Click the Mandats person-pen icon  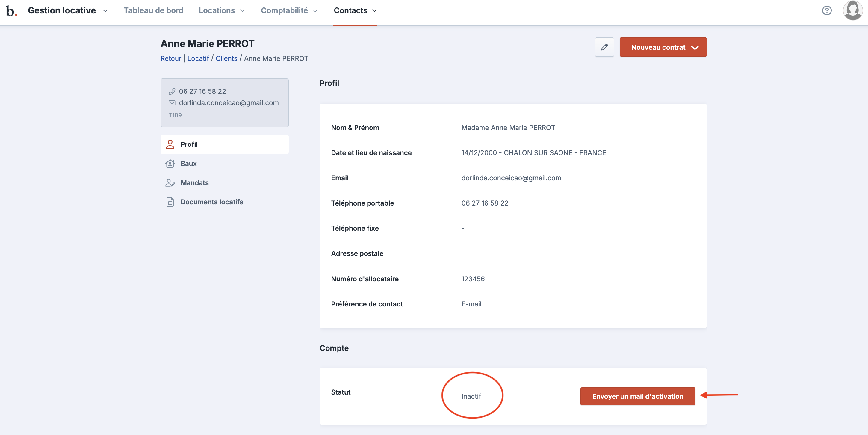point(170,183)
